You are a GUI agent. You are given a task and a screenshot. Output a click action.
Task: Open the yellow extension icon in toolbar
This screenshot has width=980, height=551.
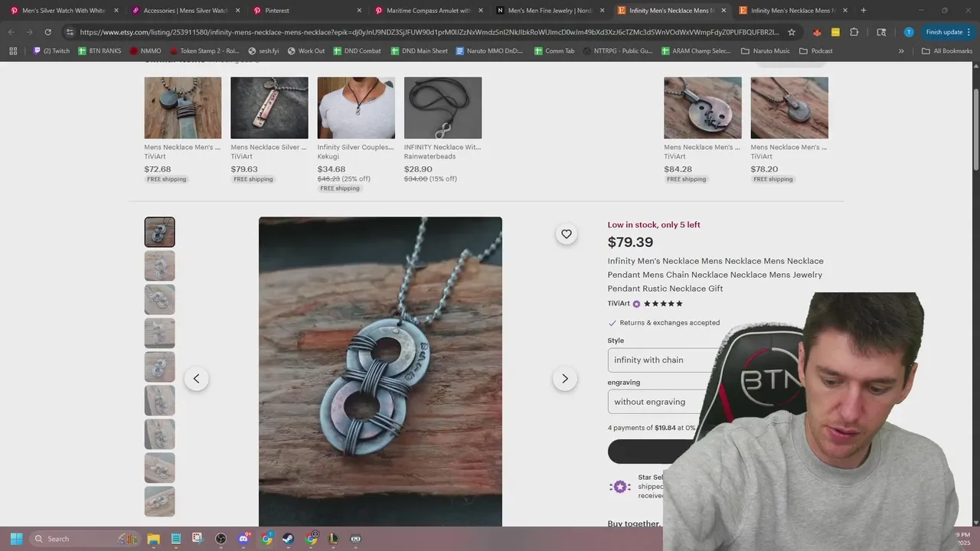(835, 32)
